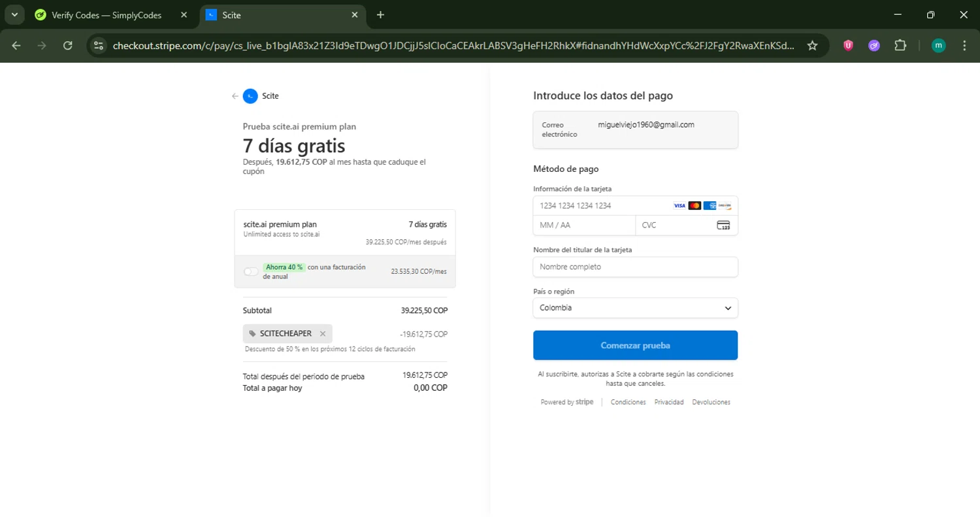The height and width of the screenshot is (517, 980).
Task: Click Comenzar prueba button
Action: coord(636,345)
